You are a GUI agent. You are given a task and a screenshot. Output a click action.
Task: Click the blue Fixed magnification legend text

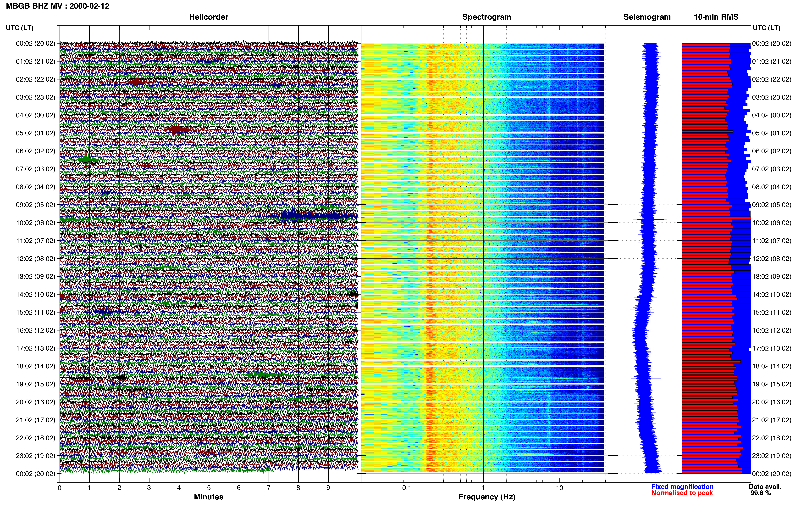click(x=682, y=486)
